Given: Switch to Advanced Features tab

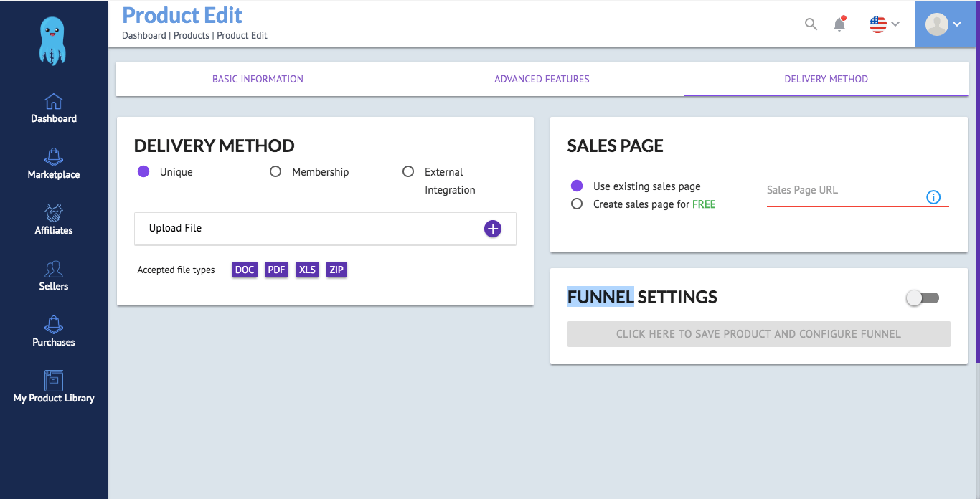Looking at the screenshot, I should [x=542, y=79].
